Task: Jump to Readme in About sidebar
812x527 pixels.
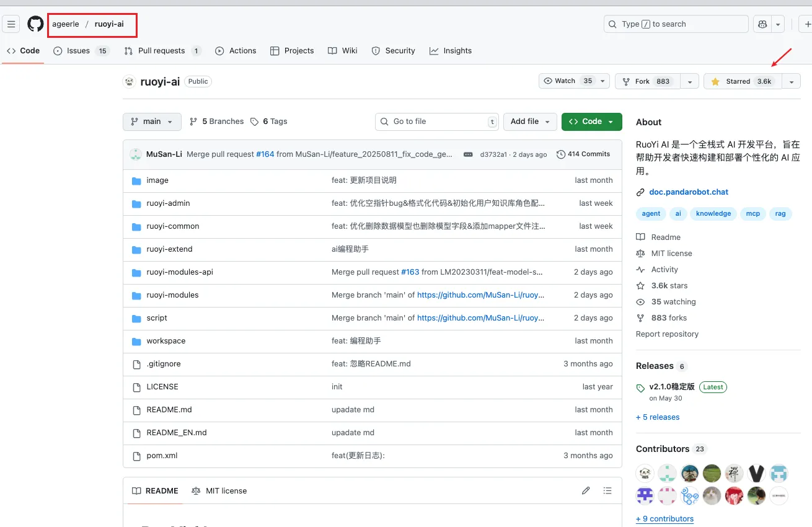Action: pos(658,237)
